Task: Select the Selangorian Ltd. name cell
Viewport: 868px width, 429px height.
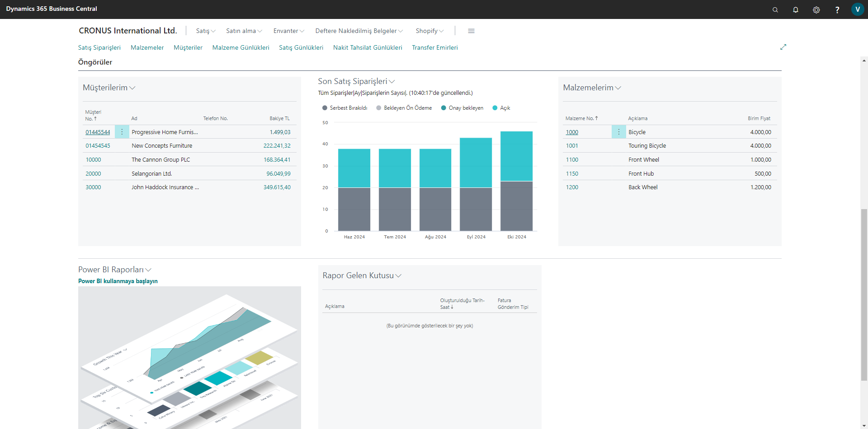Action: (x=152, y=174)
